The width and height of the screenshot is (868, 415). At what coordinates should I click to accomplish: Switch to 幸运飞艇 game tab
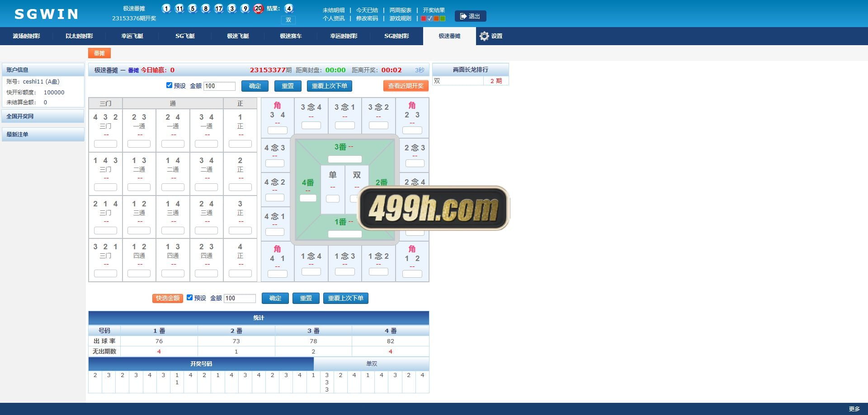coord(132,36)
